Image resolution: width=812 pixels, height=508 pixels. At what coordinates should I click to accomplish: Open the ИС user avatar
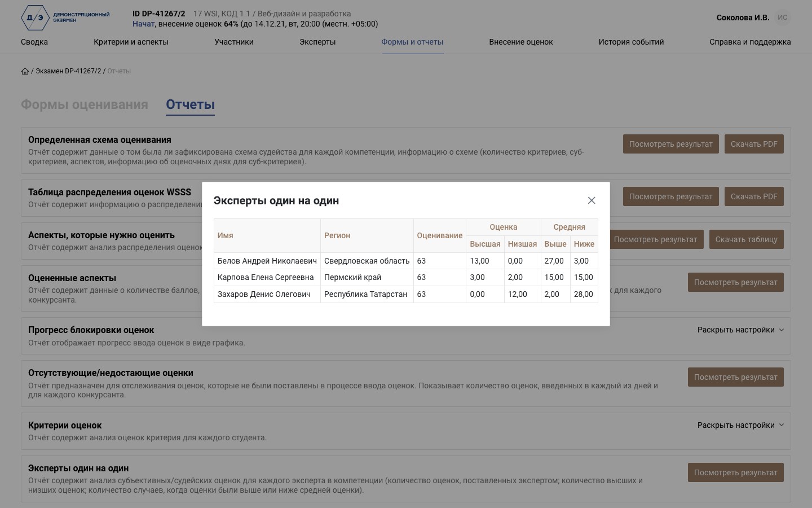783,17
